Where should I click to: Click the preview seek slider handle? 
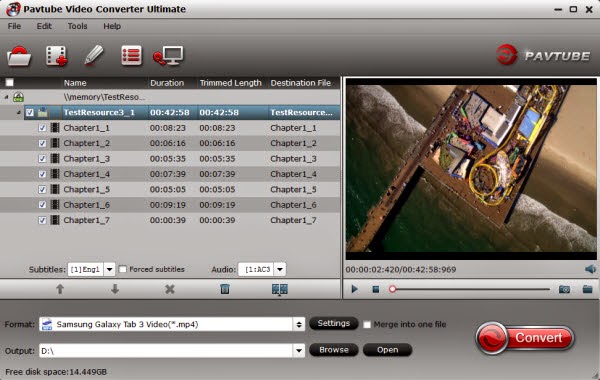[392, 289]
